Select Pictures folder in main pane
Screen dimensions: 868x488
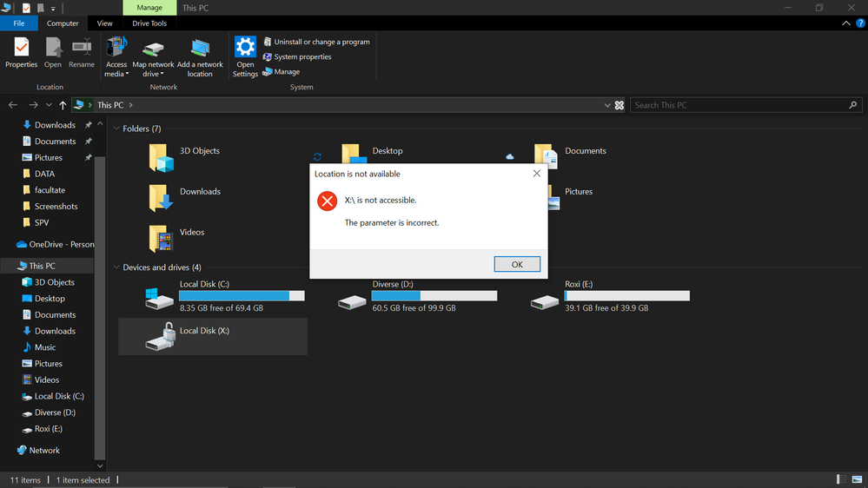click(x=579, y=191)
